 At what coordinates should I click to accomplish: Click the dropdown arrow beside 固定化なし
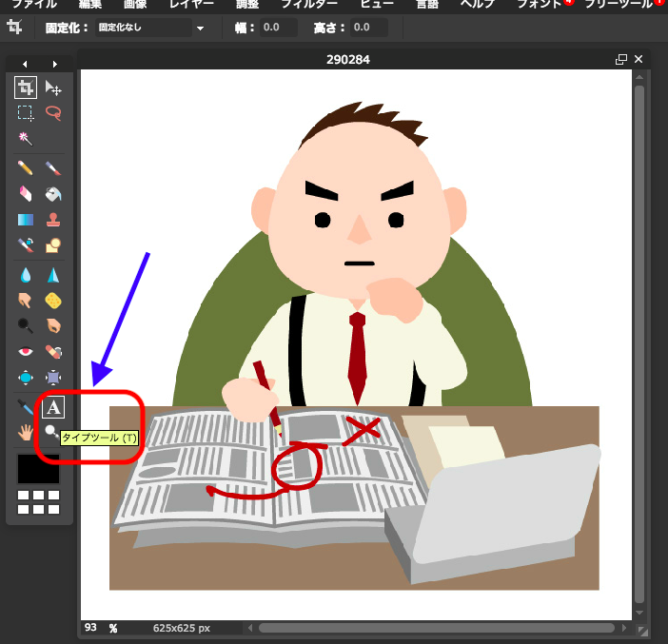(200, 29)
